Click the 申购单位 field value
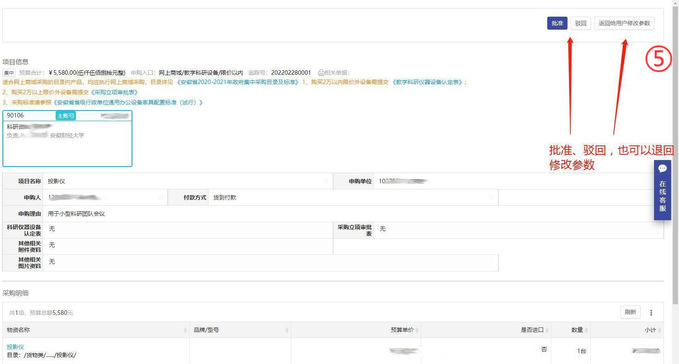The height and width of the screenshot is (364, 679). point(518,181)
